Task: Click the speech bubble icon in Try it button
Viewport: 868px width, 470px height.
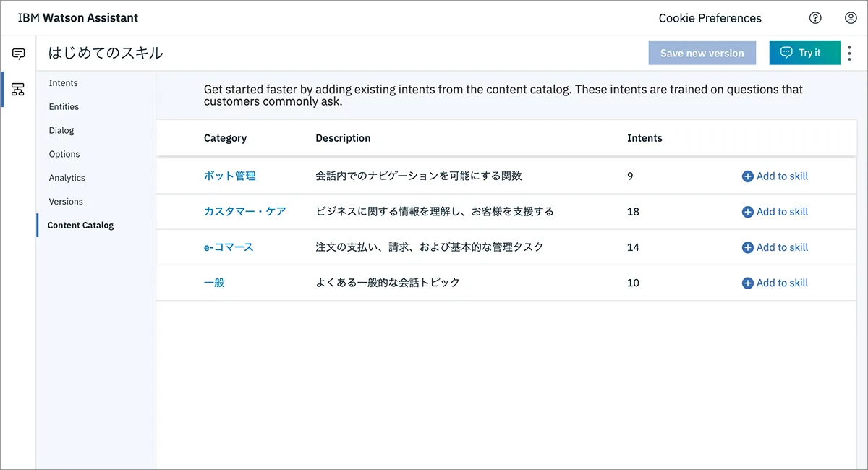Action: pyautogui.click(x=786, y=53)
